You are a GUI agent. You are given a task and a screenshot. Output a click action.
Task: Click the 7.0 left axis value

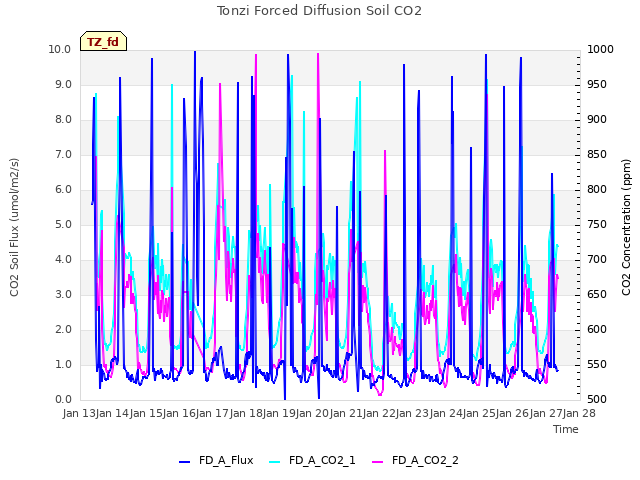tap(63, 155)
